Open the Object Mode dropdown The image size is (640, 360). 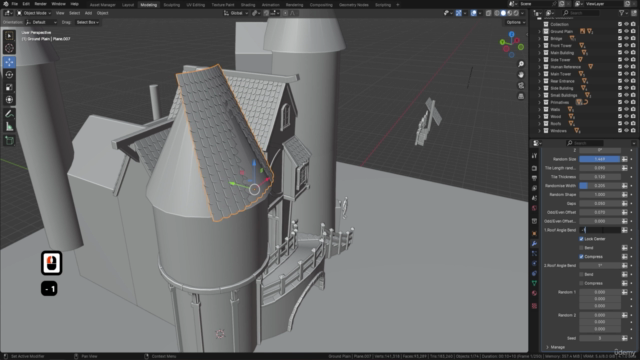coord(34,13)
